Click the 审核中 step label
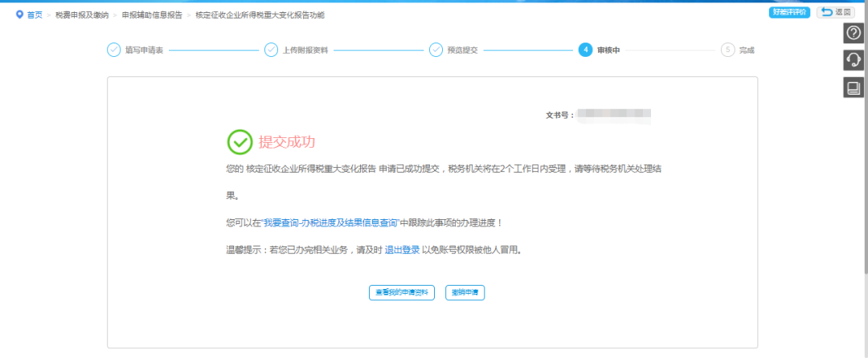Image resolution: width=868 pixels, height=358 pixels. coord(608,51)
